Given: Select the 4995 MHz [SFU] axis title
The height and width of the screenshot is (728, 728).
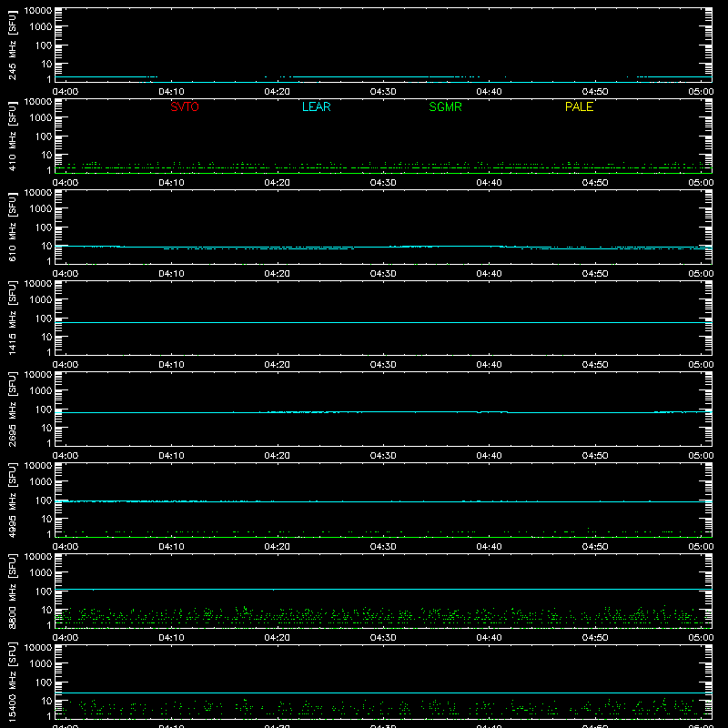Looking at the screenshot, I should (x=12, y=500).
